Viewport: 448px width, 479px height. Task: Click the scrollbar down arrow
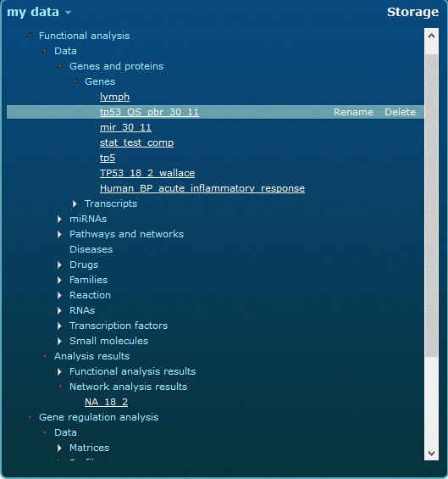click(432, 454)
